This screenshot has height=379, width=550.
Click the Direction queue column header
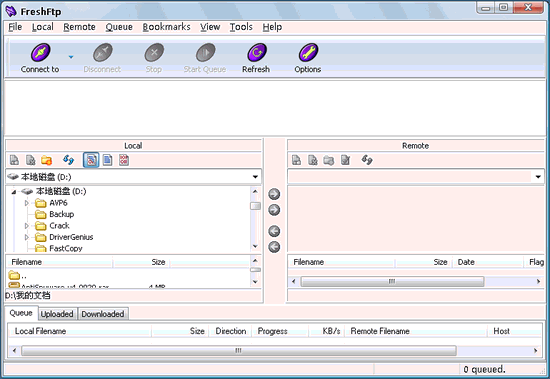230,331
